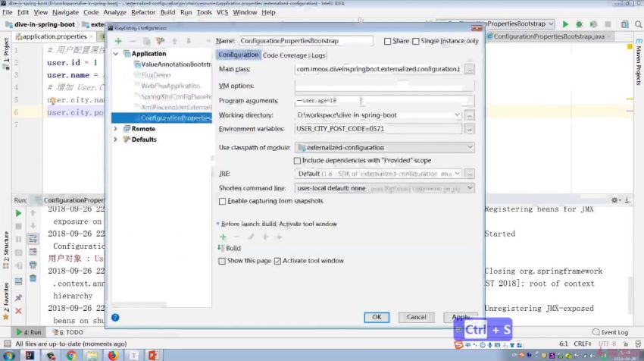Viewport: 644px width, 361px height.
Task: Uncheck Activate tool window checkbox
Action: [277, 261]
